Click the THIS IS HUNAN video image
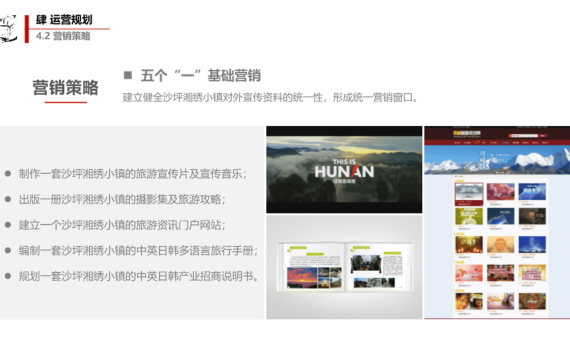570x360 pixels. tap(344, 169)
